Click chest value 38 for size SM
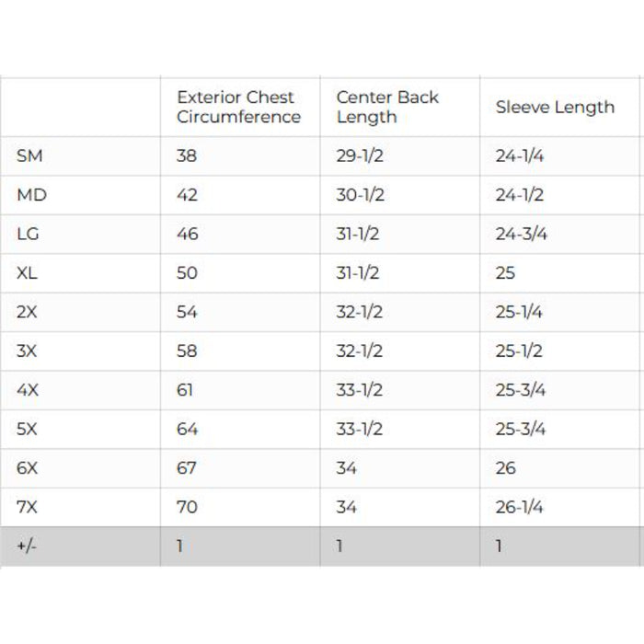Screen dimensions: 644x644 coord(187,156)
